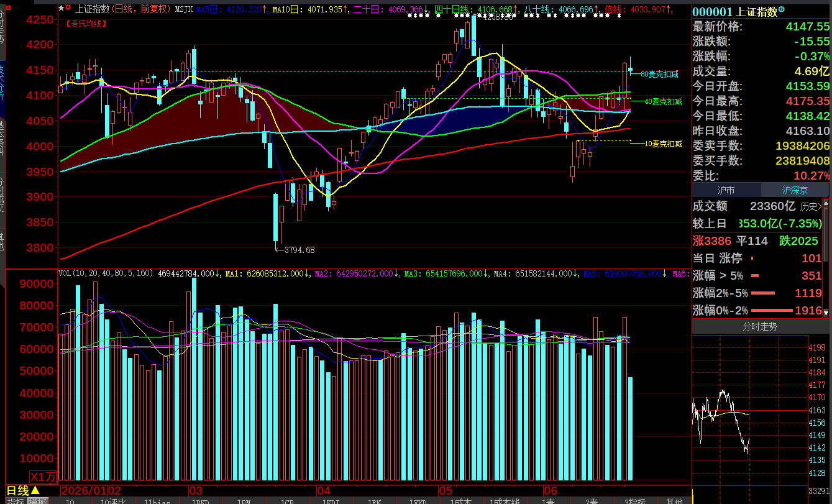Screen dimensions: 832x504
Task: Click the last short cyan volume bar
Action: click(x=630, y=429)
